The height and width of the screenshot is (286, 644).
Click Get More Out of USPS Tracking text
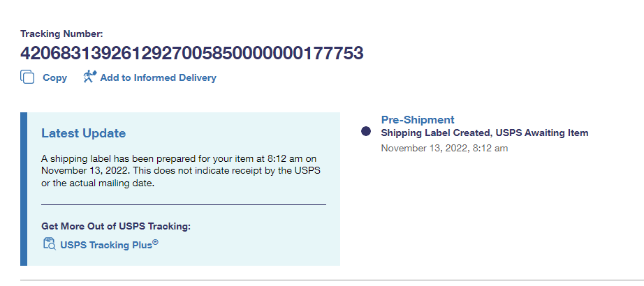click(x=115, y=226)
